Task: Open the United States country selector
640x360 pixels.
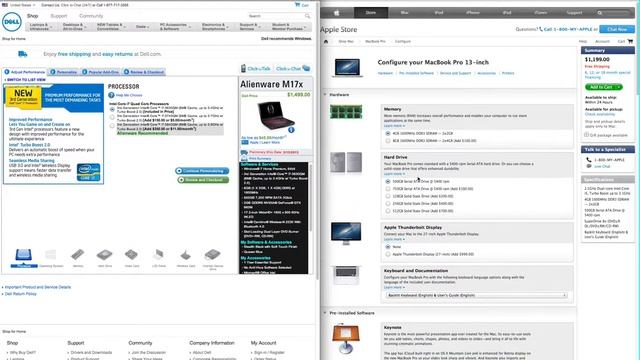Action: click(x=22, y=5)
